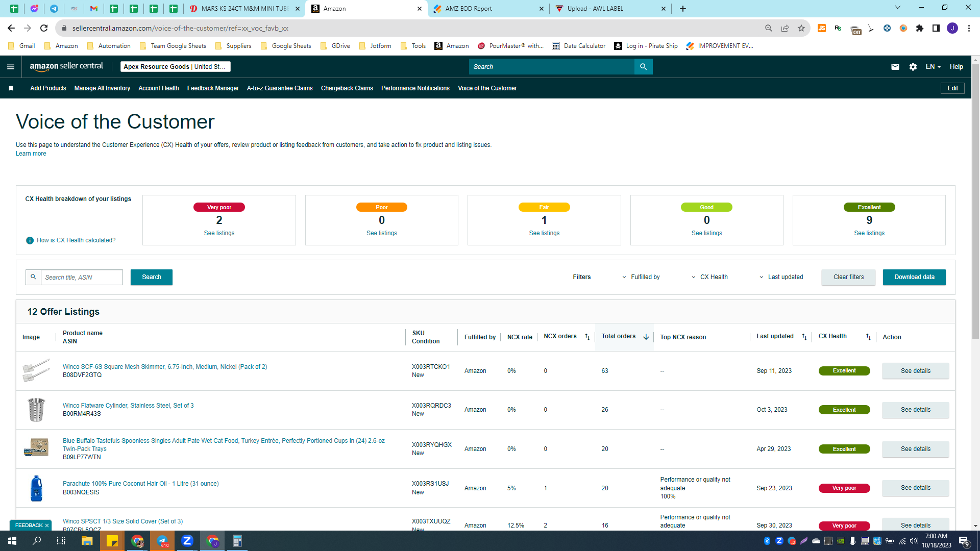980x551 pixels.
Task: Open the Parachute Coconut Hair Oil listing
Action: pyautogui.click(x=140, y=484)
